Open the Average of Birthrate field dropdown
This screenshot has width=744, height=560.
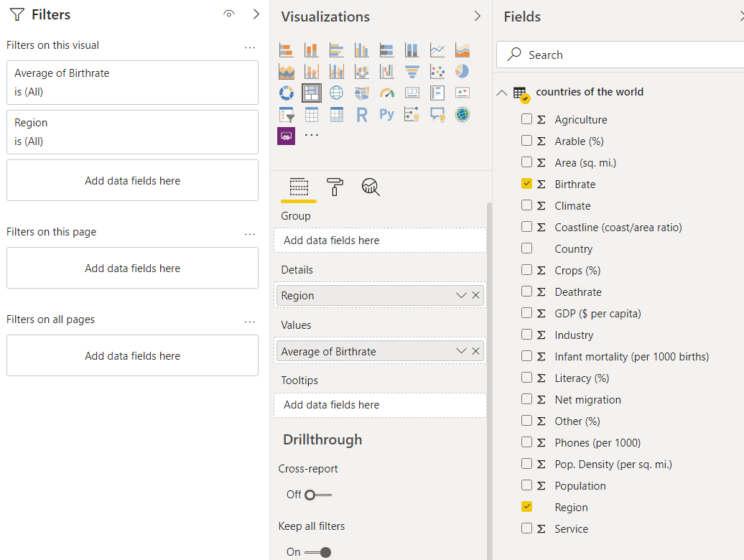tap(461, 351)
